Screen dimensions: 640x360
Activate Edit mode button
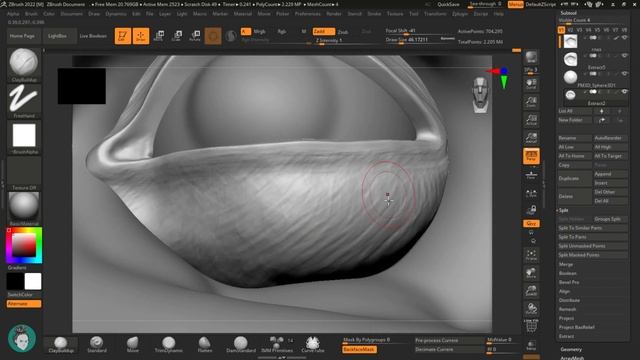(122, 36)
